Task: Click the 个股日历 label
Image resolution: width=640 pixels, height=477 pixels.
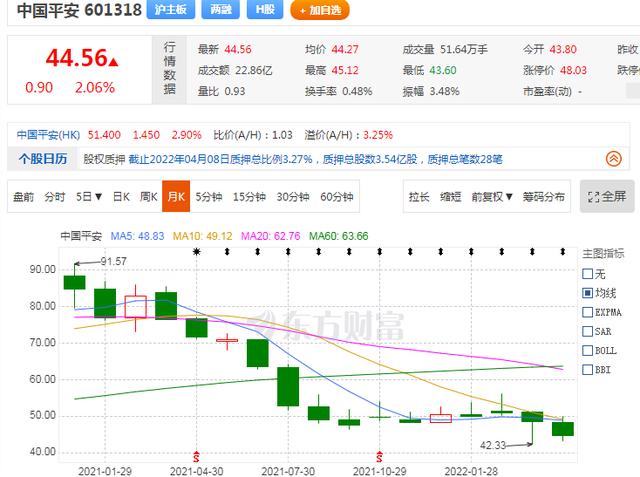Action: pos(43,159)
